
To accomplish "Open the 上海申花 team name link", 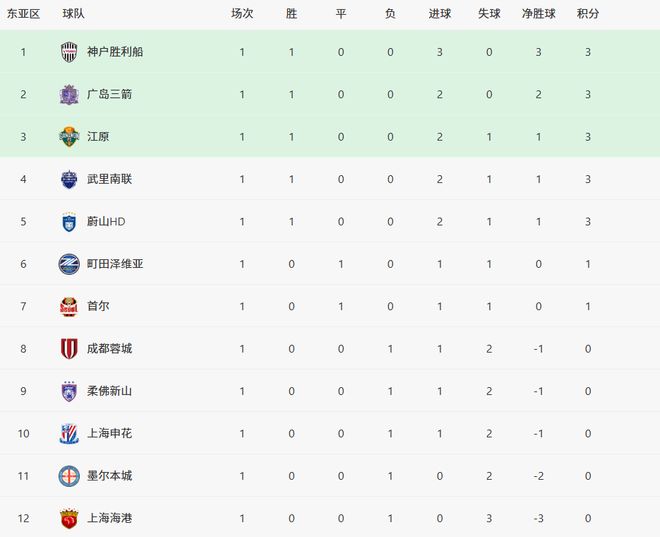I will coord(109,433).
